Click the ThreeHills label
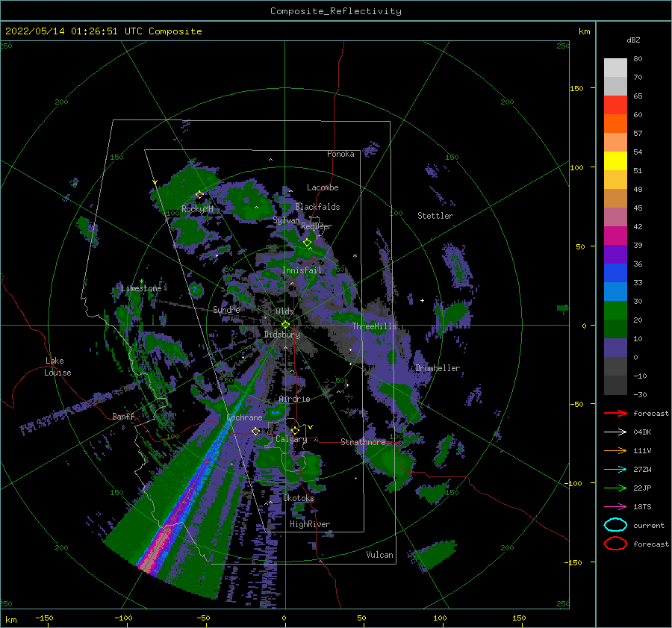Screen dimensions: 672x628 coord(375,326)
